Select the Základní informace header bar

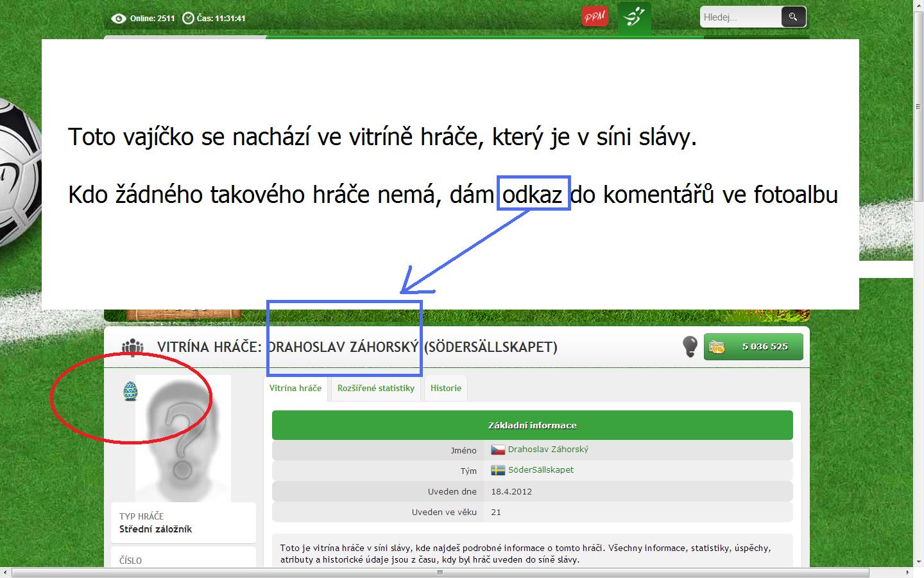[533, 425]
